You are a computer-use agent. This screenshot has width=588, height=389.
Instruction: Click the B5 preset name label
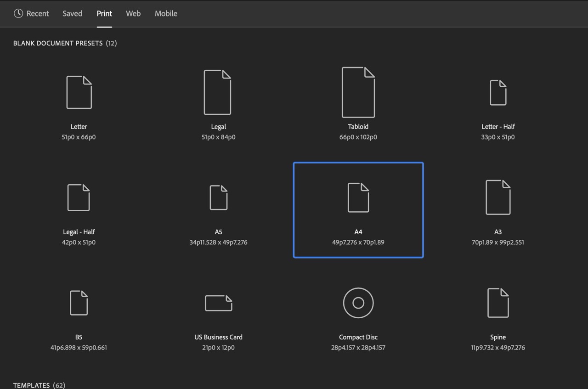click(x=79, y=337)
